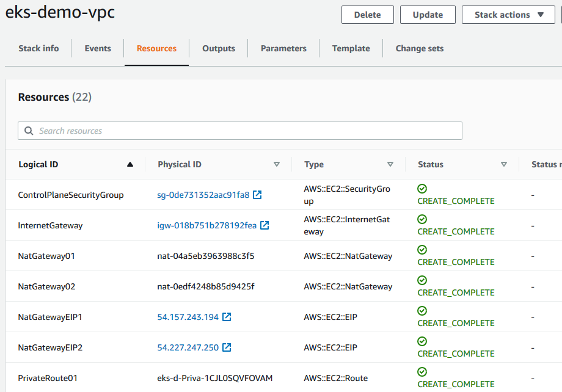Viewport: 562px width, 392px height.
Task: Open external link icon beside 54.227.247.250
Action: tap(227, 347)
